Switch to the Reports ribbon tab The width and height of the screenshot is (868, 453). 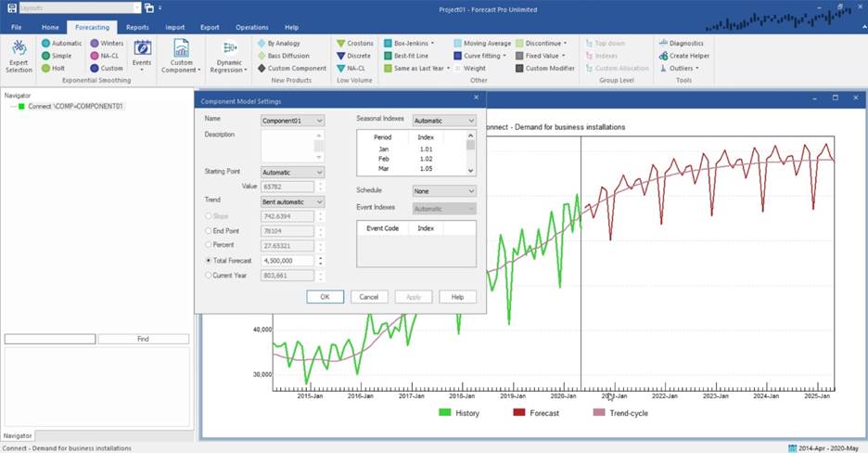pyautogui.click(x=137, y=28)
